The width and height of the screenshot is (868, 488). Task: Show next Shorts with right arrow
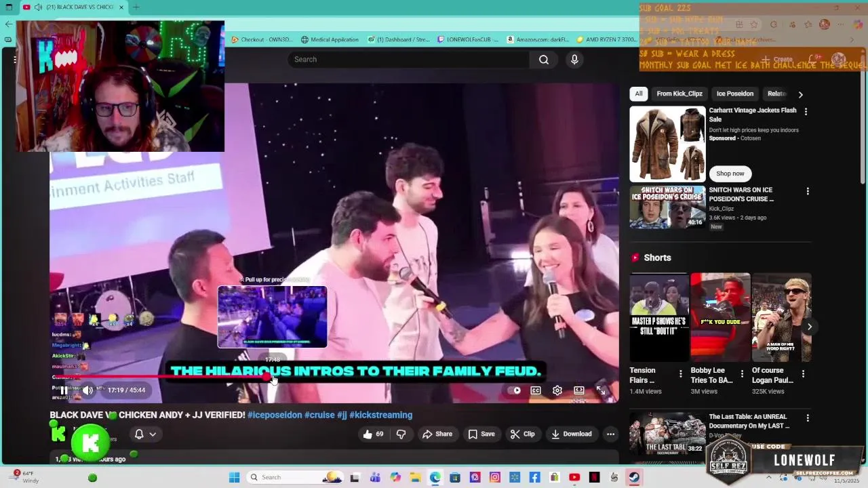point(809,327)
